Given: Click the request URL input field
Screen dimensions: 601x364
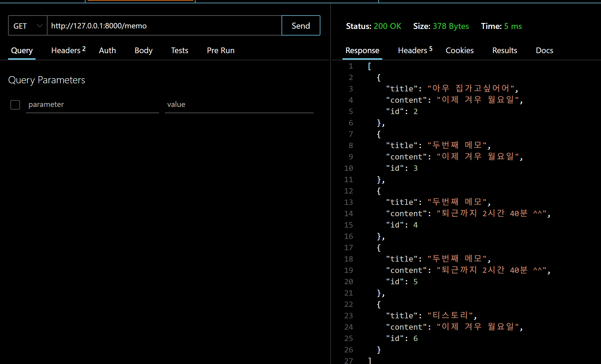Looking at the screenshot, I should tap(164, 26).
